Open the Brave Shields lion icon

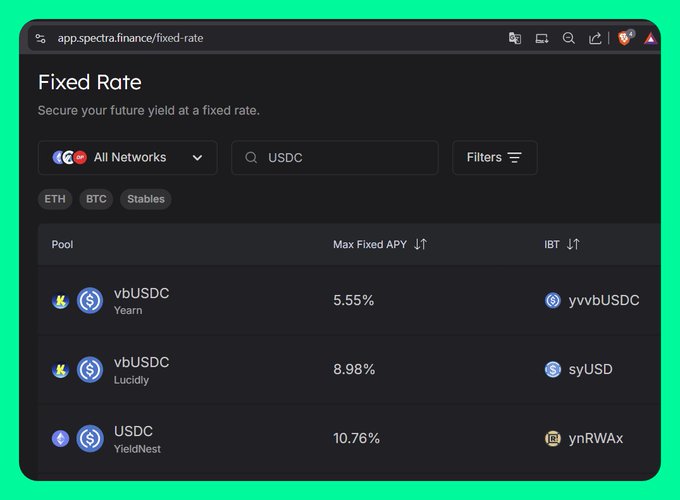tap(624, 38)
